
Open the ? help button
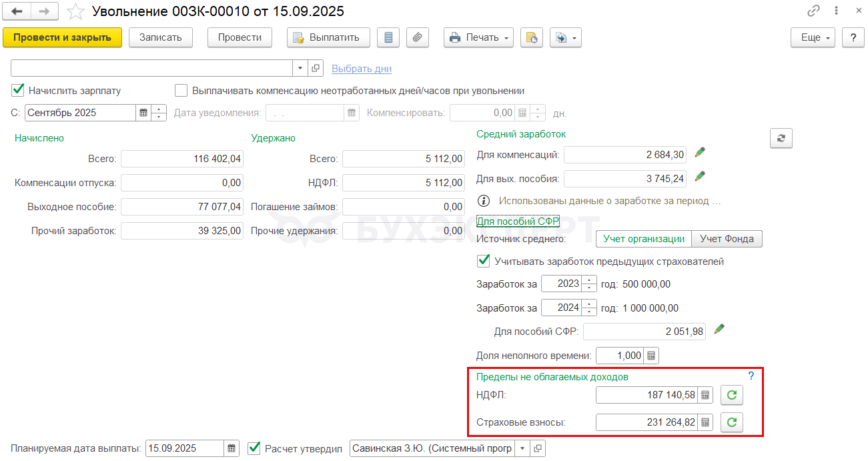pyautogui.click(x=853, y=37)
